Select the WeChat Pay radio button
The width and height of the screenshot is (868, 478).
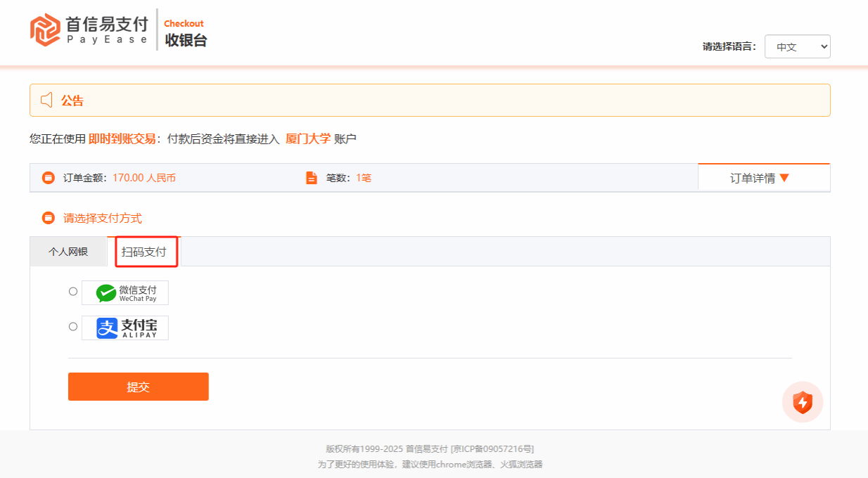[x=73, y=292]
